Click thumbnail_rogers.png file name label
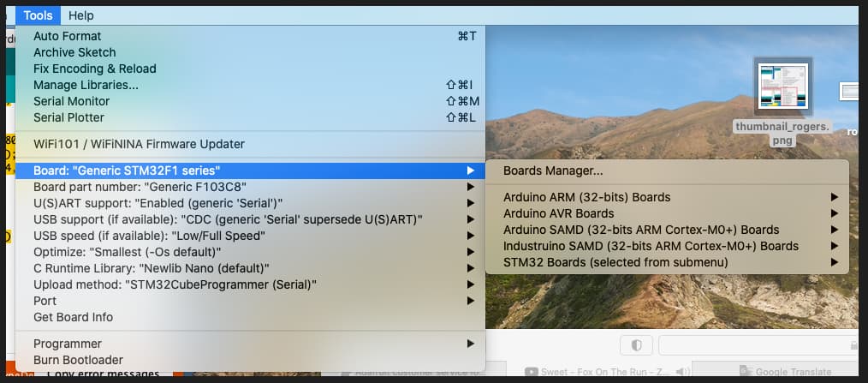The width and height of the screenshot is (868, 383). pos(782,134)
